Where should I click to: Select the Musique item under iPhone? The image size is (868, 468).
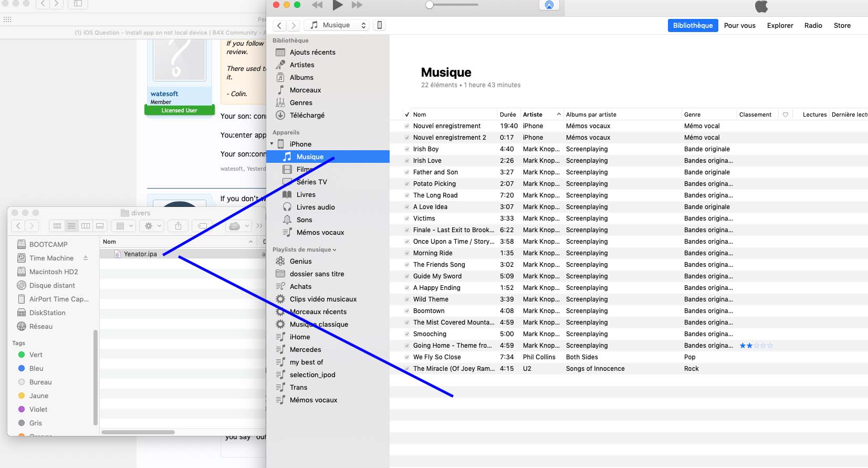coord(328,157)
